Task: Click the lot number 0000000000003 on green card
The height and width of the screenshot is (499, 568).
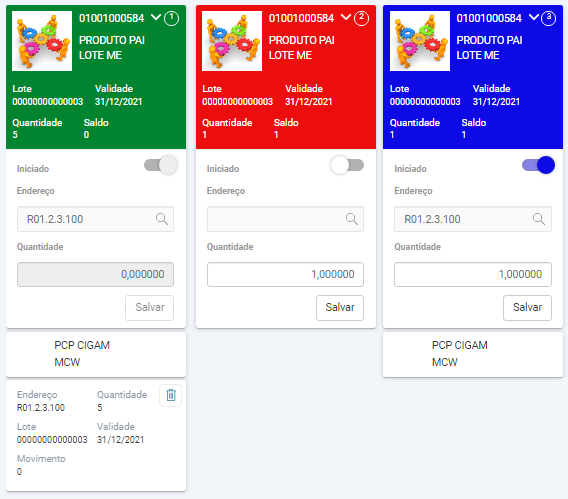Action: 48,102
